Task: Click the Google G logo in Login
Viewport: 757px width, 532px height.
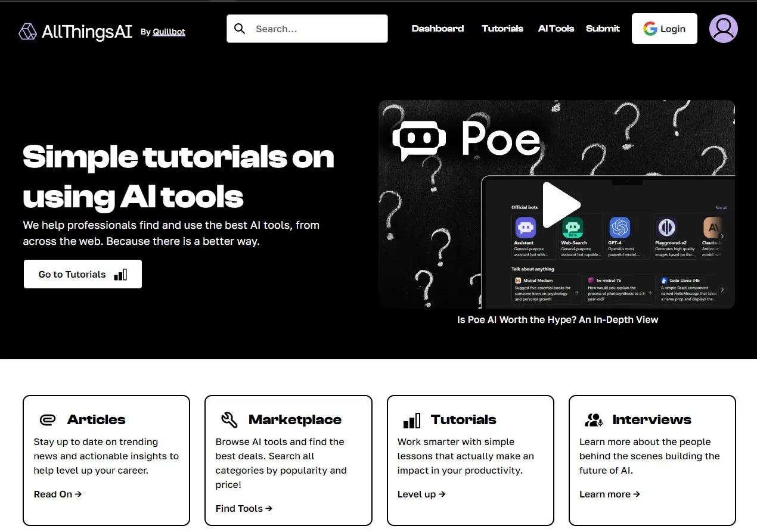Action: (650, 29)
